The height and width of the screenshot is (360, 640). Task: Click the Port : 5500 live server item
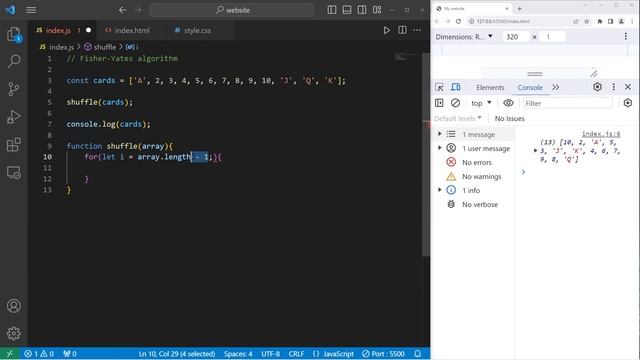(383, 354)
